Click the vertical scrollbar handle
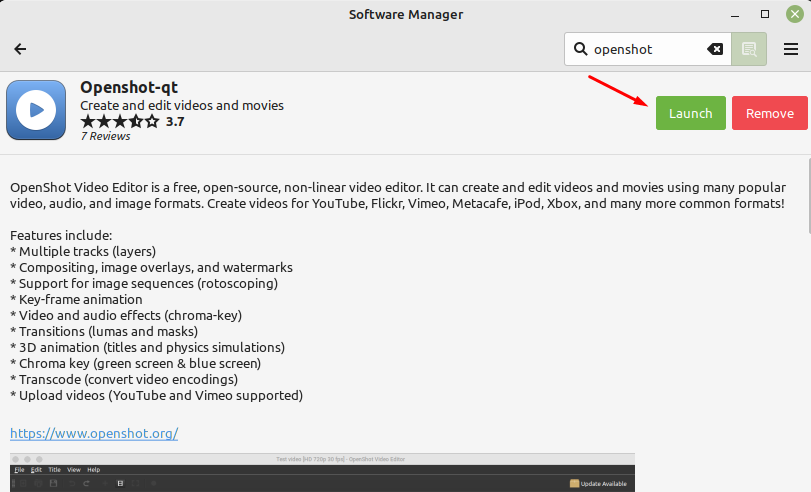Viewport: 811px width, 492px height. coord(809,197)
